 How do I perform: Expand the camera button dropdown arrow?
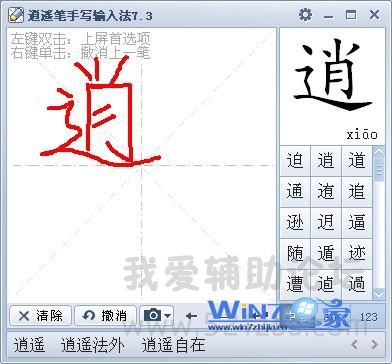168,316
